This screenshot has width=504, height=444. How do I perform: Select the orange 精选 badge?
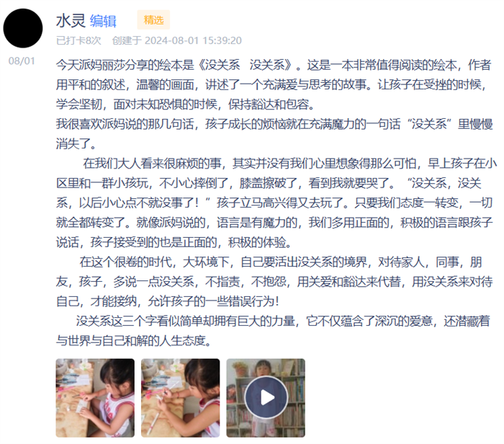(x=153, y=20)
